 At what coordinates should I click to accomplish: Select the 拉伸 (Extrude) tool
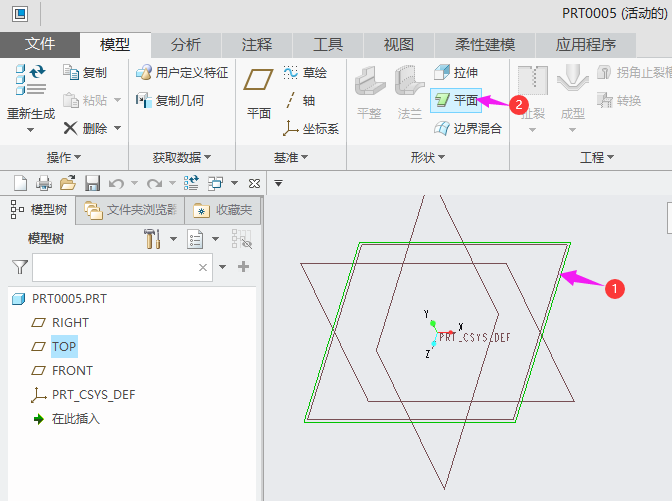456,73
